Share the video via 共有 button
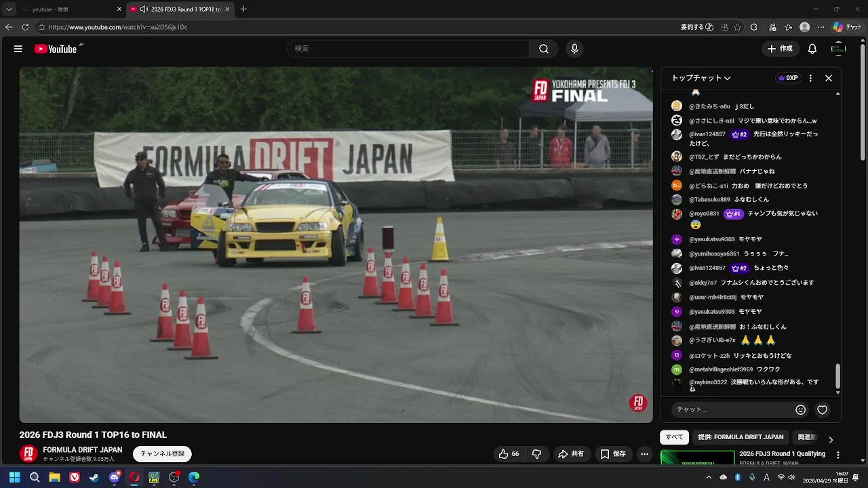Image resolution: width=868 pixels, height=488 pixels. click(x=571, y=454)
